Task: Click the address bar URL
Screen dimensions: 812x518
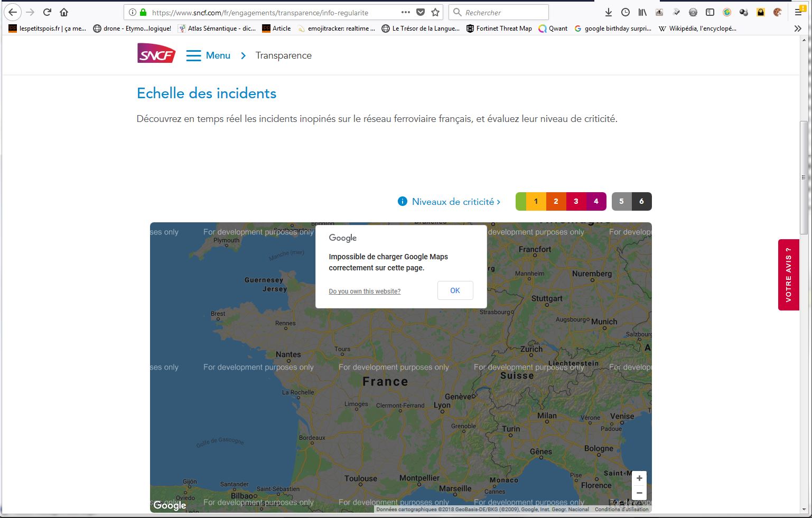Action: pyautogui.click(x=260, y=13)
